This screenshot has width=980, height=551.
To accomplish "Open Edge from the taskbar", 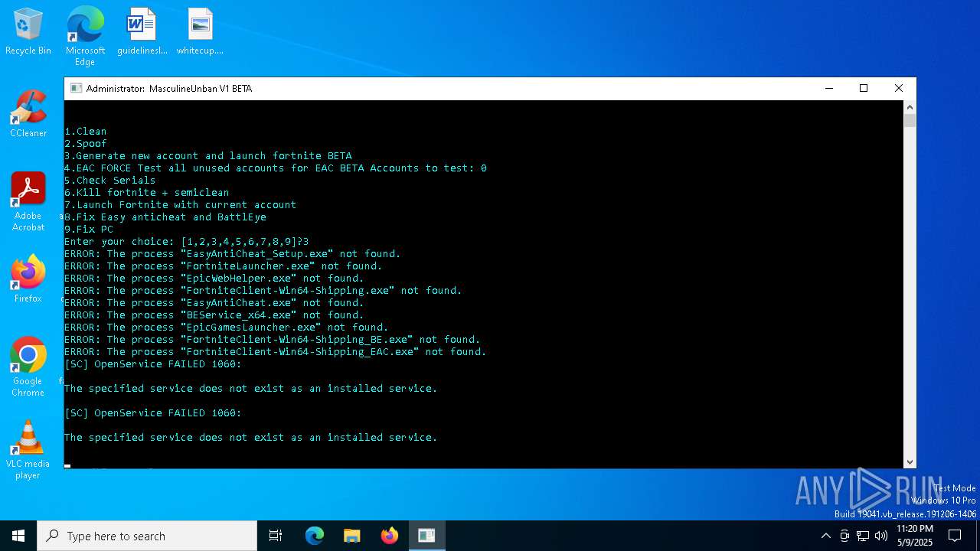I will 315,536.
